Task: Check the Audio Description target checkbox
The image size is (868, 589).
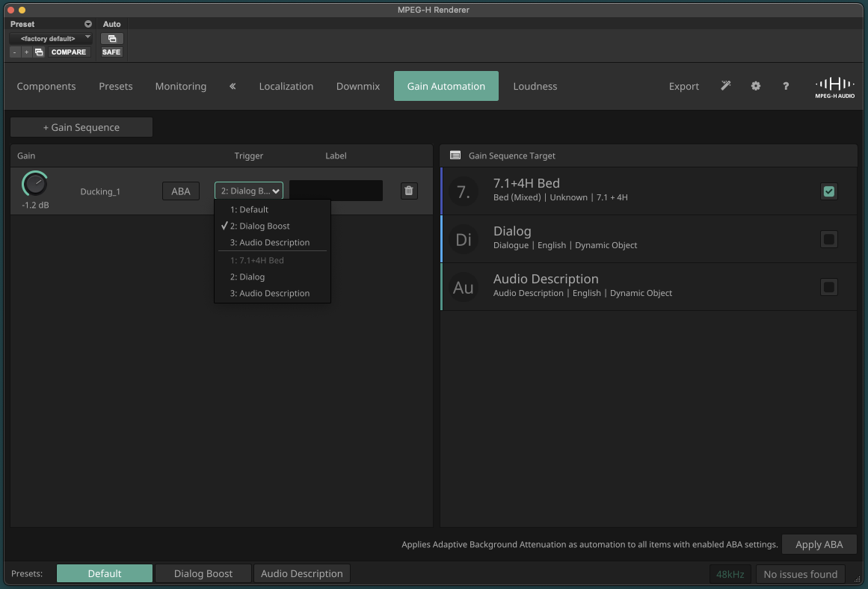Action: point(828,287)
